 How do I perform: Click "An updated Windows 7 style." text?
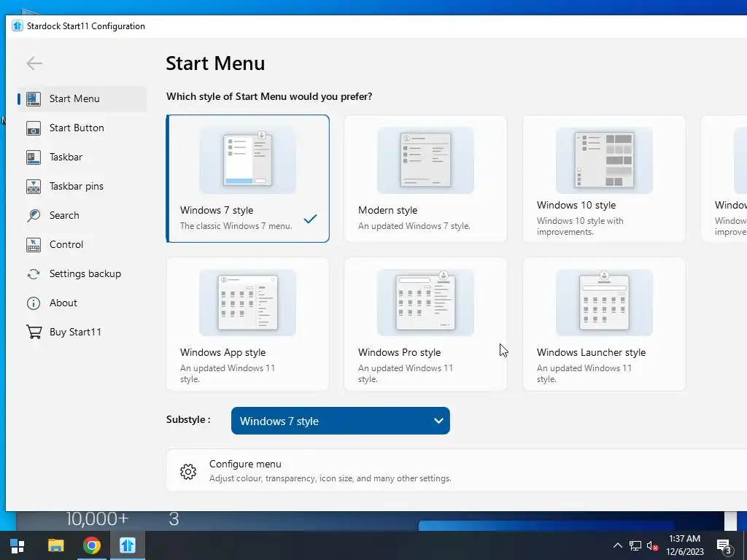tap(414, 226)
